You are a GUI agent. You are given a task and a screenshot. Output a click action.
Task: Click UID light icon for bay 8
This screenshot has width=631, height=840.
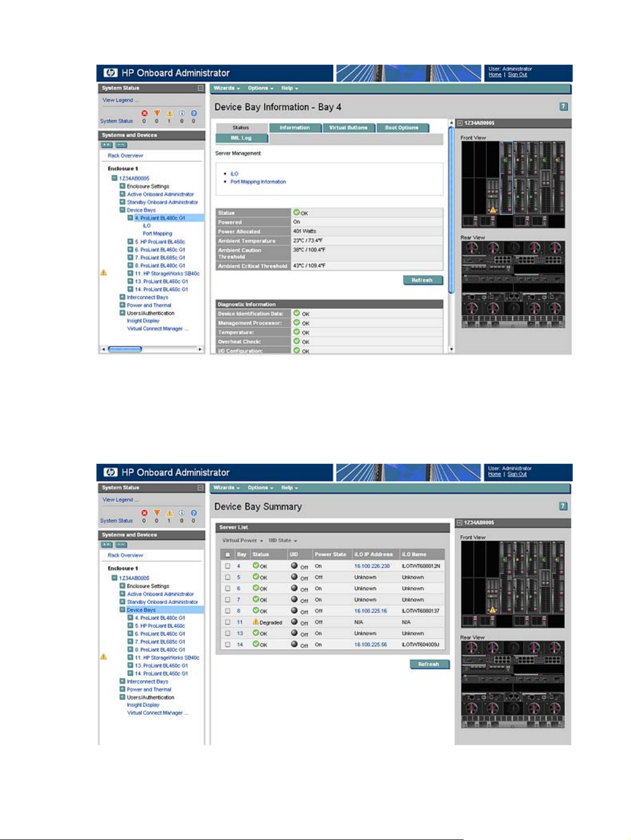[x=294, y=610]
